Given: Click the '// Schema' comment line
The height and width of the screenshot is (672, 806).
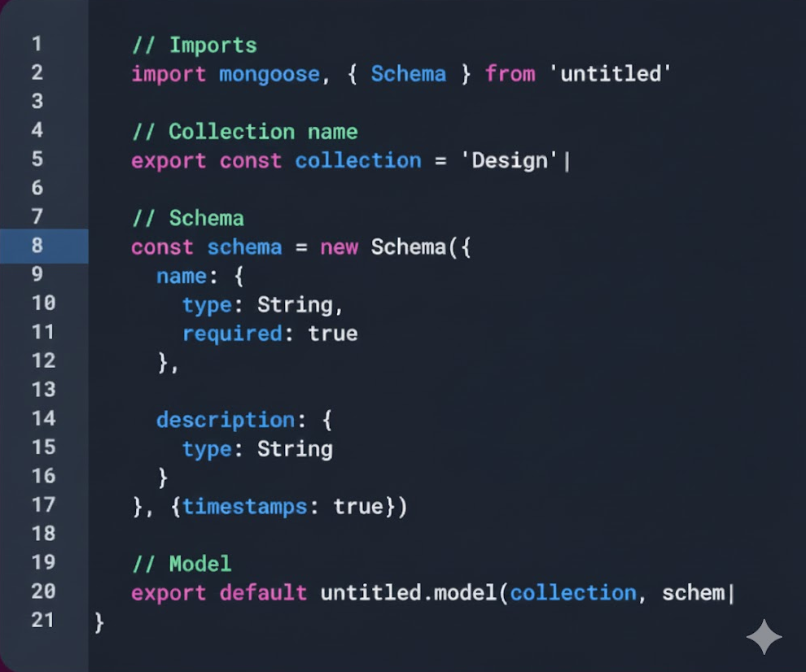Looking at the screenshot, I should (x=188, y=218).
